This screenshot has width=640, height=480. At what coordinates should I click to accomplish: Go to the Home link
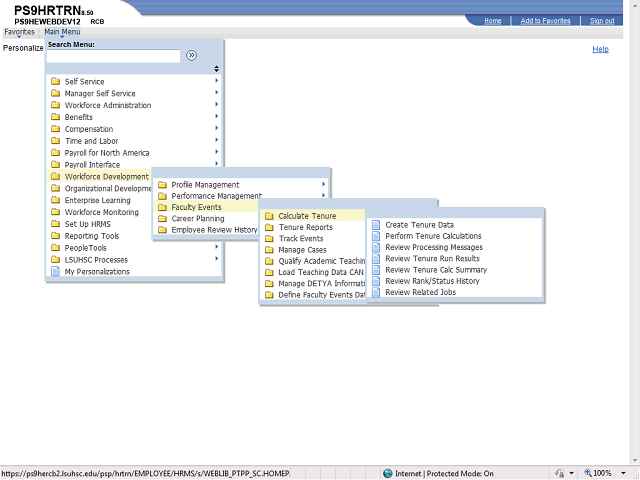[x=492, y=20]
